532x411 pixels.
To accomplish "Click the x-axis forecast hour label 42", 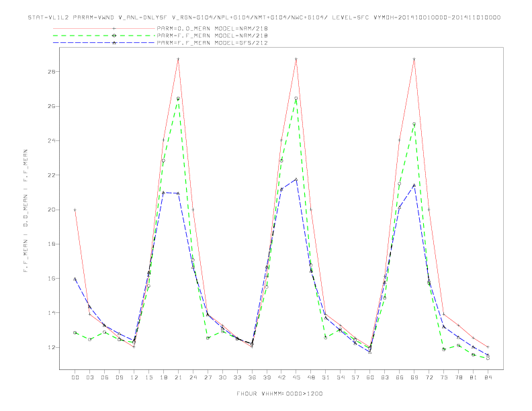I will tap(281, 377).
